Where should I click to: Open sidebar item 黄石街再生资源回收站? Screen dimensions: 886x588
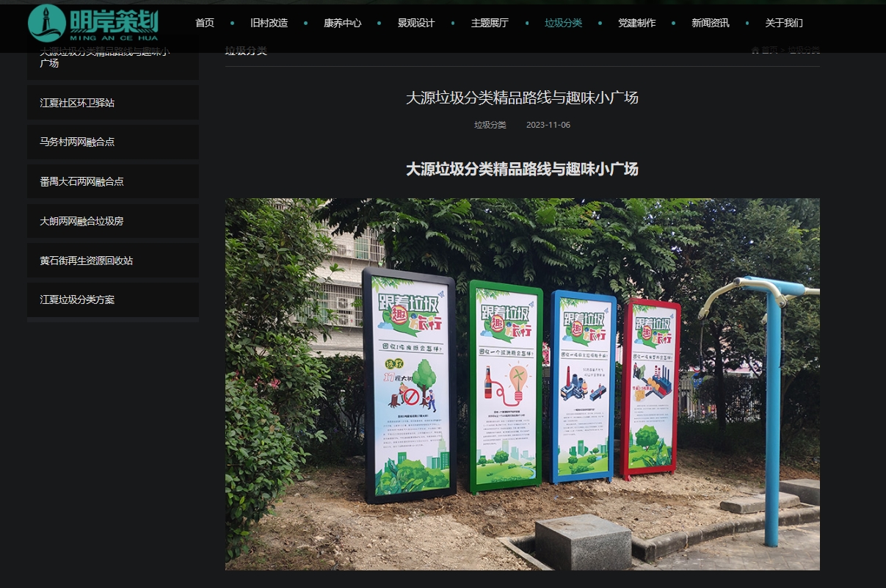pos(113,261)
